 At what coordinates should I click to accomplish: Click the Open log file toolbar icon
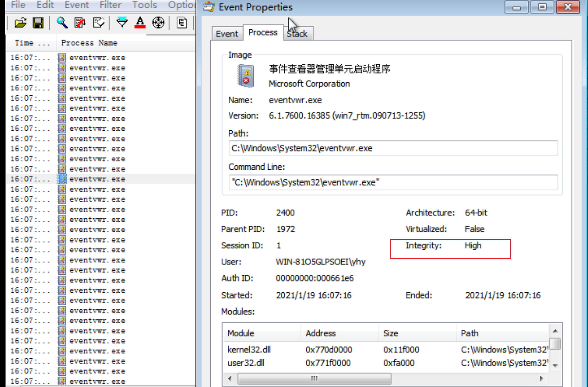click(20, 23)
